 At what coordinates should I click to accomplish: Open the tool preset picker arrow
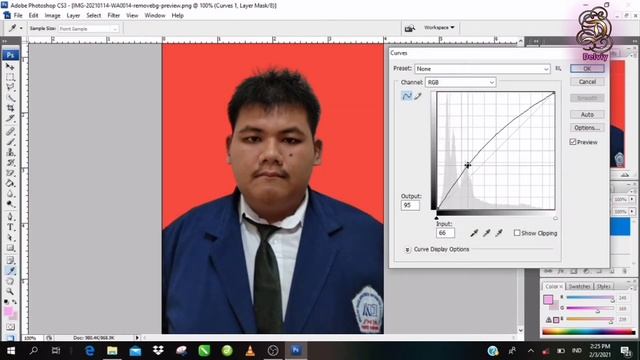pos(21,28)
